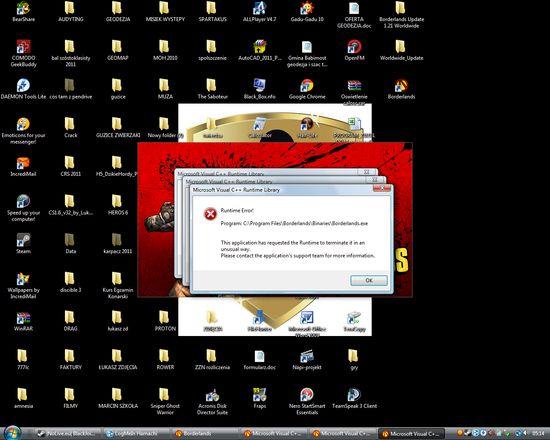The width and height of the screenshot is (550, 440).
Task: Click the Borderlands desktop shortcut
Action: 401,89
